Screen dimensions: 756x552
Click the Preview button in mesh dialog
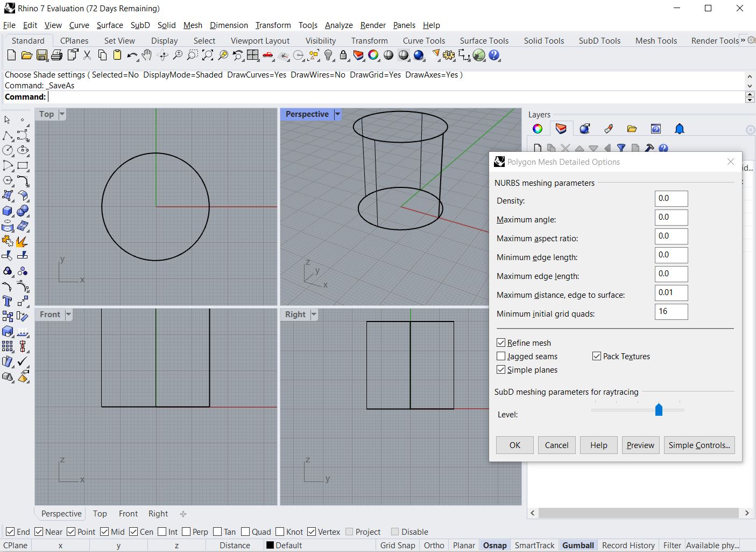(640, 445)
